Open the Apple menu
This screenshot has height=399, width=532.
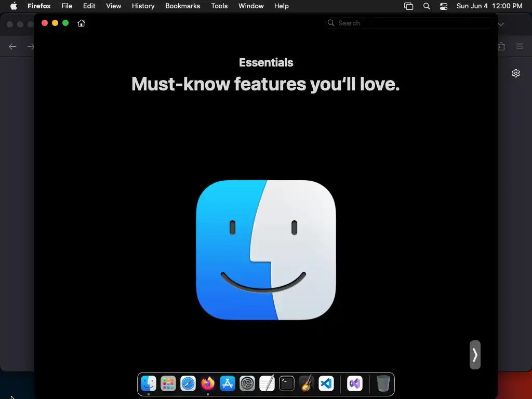(x=14, y=6)
